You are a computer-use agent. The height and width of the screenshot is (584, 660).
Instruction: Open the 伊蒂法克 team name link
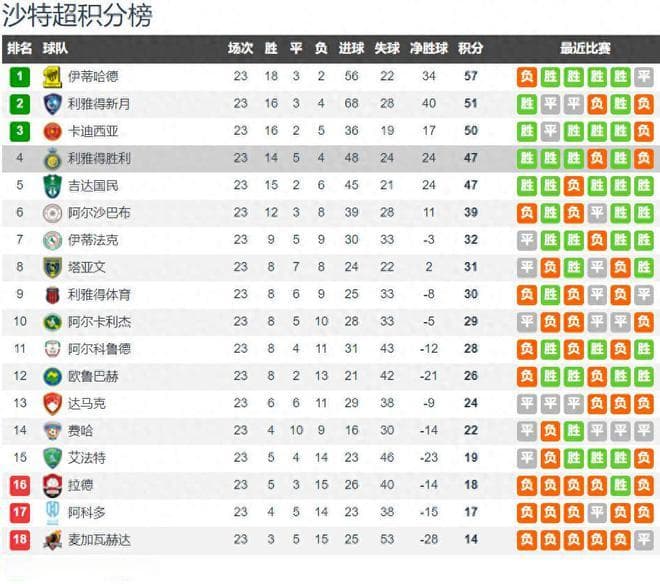93,240
